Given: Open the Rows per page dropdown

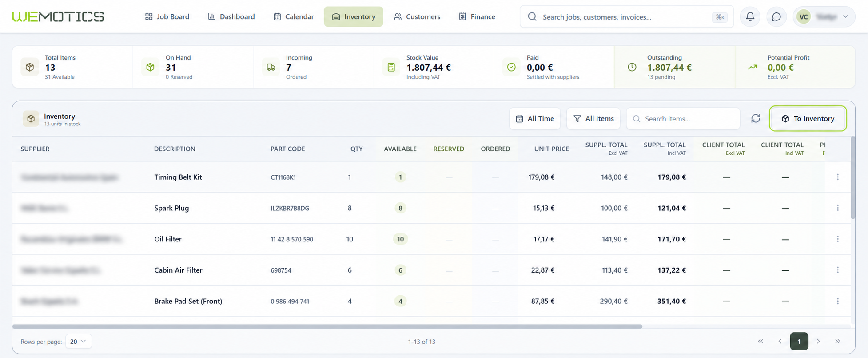Looking at the screenshot, I should [x=79, y=342].
